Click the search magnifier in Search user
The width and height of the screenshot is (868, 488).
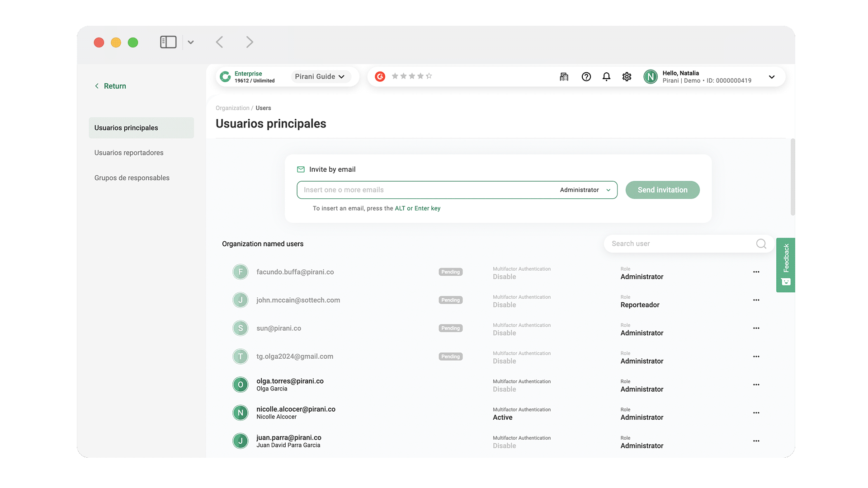[761, 244]
